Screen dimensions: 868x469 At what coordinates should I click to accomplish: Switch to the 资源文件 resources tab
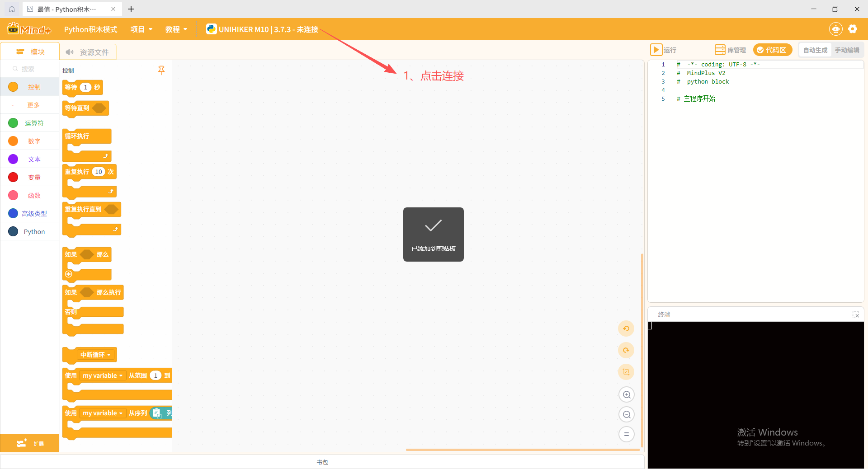tap(88, 52)
